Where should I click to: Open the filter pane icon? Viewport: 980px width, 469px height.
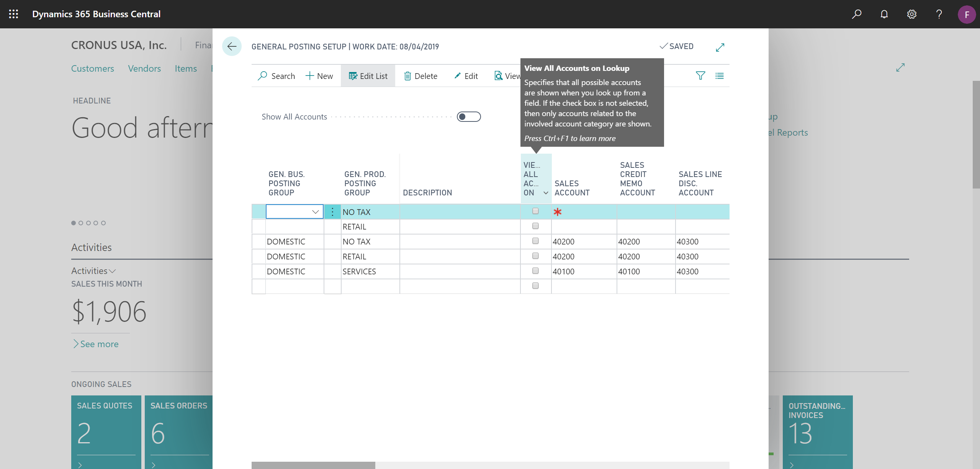tap(700, 75)
